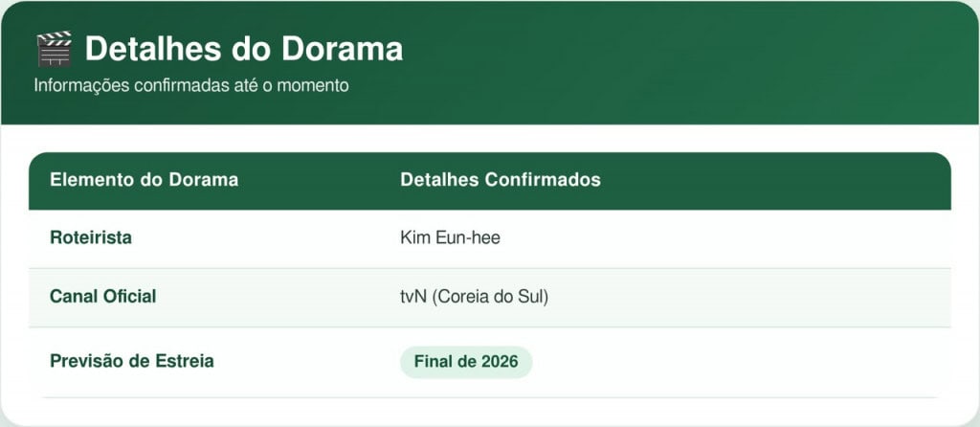Select the "tvN (Coreia do Sul)" cell
980x427 pixels.
(x=474, y=297)
